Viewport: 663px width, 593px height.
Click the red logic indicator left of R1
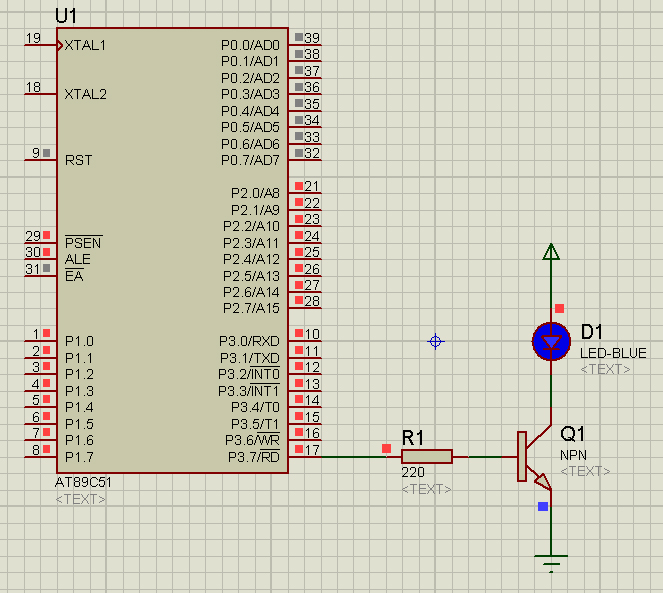pos(386,448)
